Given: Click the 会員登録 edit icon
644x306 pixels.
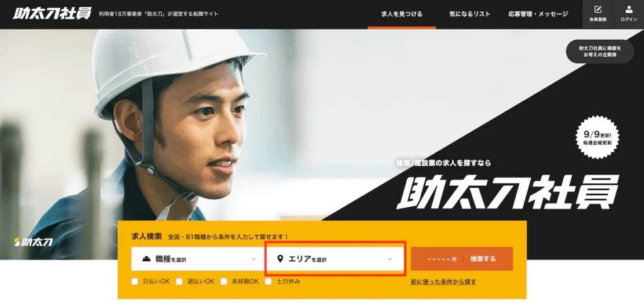Looking at the screenshot, I should pos(598,9).
